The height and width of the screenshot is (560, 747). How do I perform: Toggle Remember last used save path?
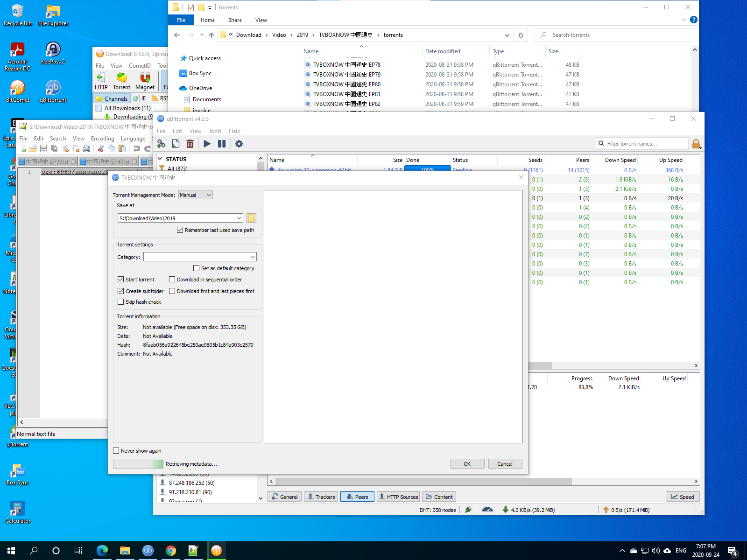coord(216,230)
